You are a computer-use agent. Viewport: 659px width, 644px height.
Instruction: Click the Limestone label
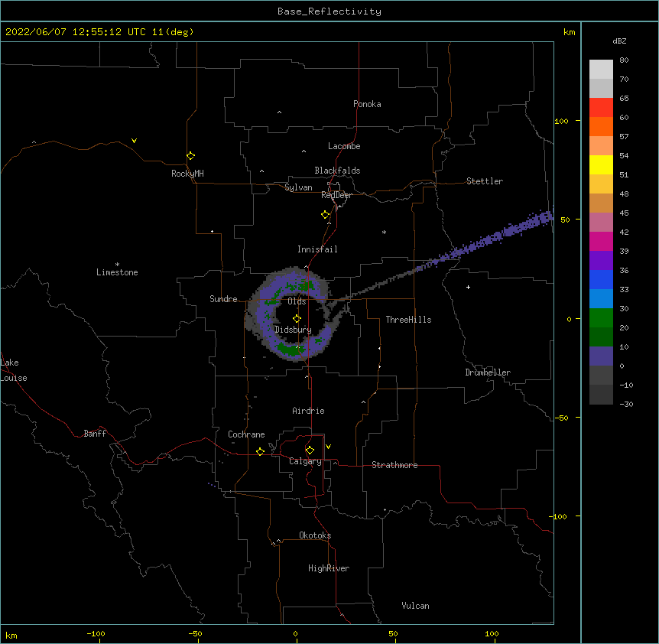click(x=117, y=272)
